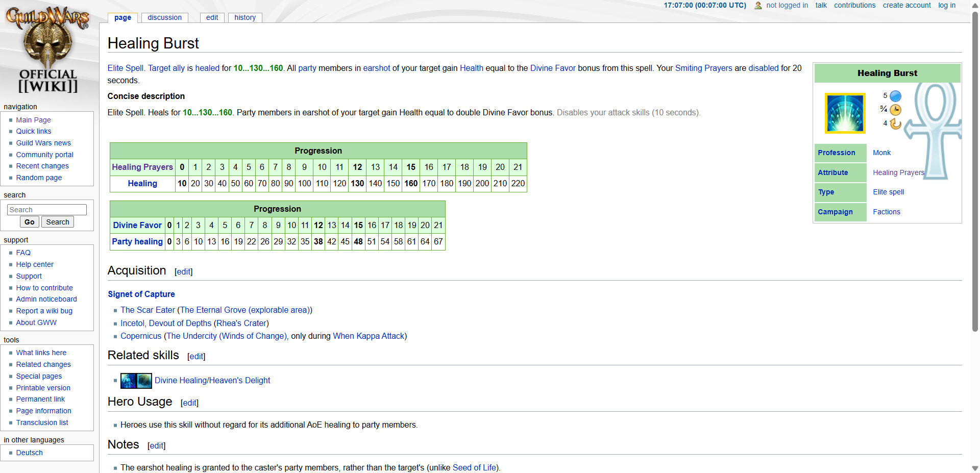The width and height of the screenshot is (980, 473).
Task: Open the Printable version link
Action: (x=43, y=388)
